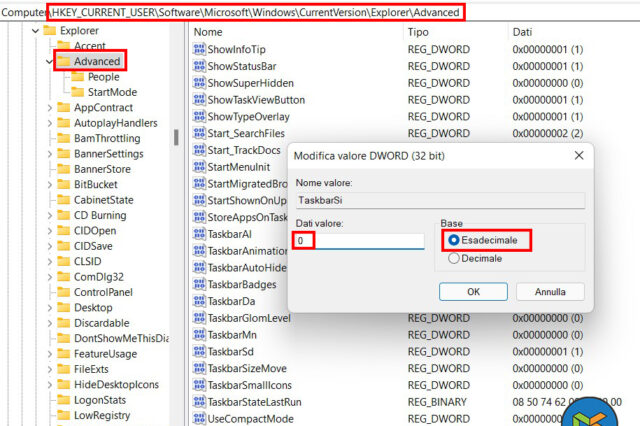Click the tree pane vertical scrollbar thumb
Image resolution: width=640 pixels, height=426 pixels.
tap(176, 138)
